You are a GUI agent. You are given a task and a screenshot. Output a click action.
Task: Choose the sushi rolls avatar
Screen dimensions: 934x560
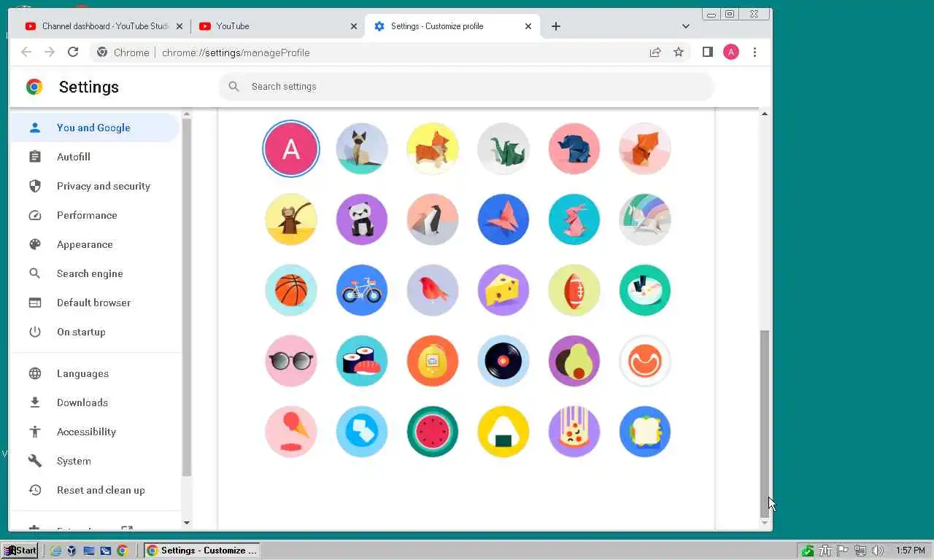pos(362,361)
